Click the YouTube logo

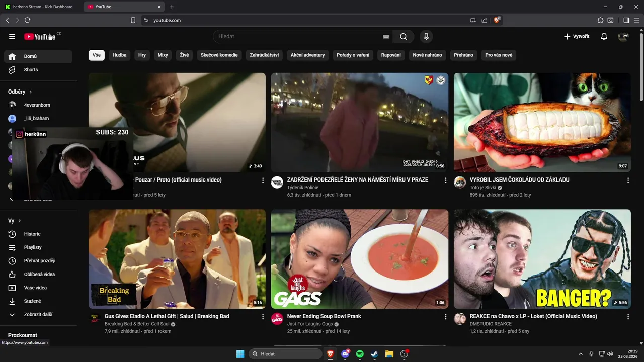tap(40, 36)
